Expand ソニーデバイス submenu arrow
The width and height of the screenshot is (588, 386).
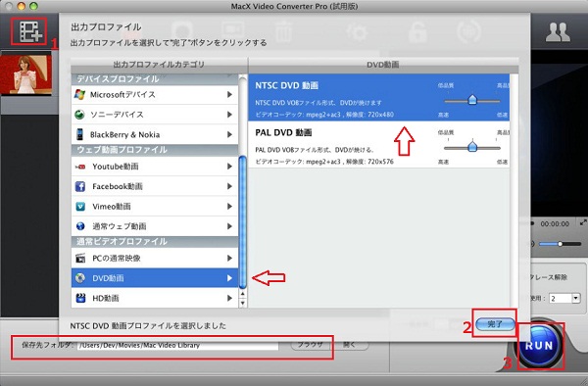click(x=229, y=115)
